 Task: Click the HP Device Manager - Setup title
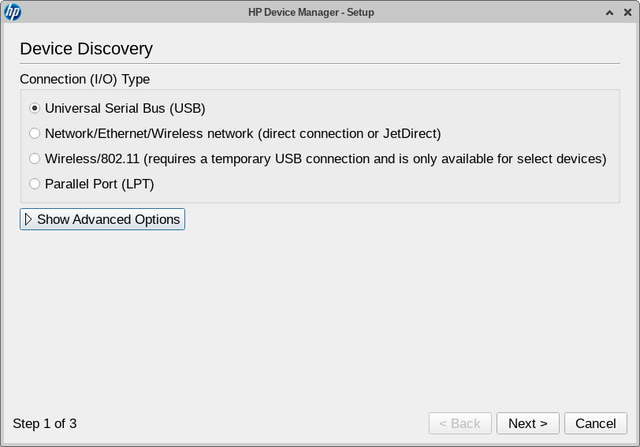[311, 12]
